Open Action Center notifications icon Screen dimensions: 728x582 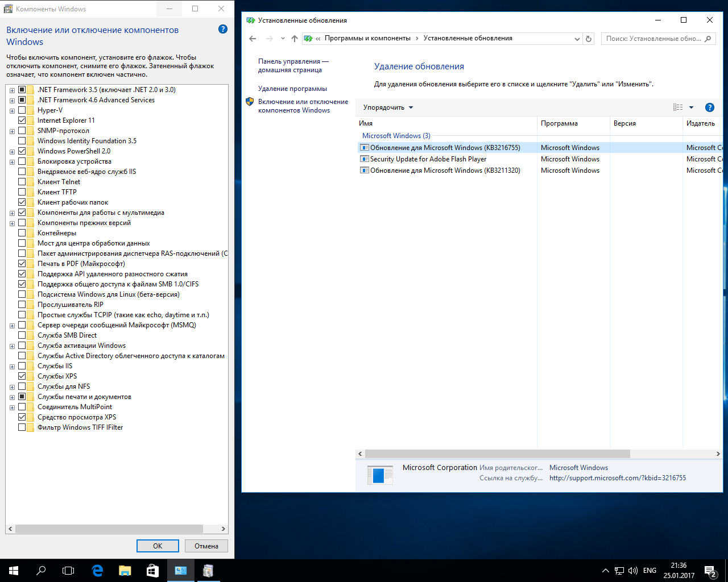click(710, 571)
